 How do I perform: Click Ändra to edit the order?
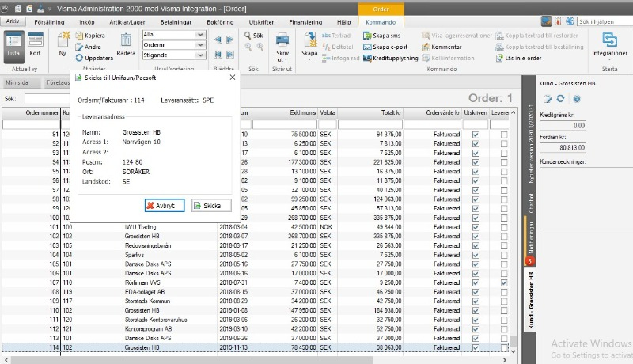tap(89, 47)
